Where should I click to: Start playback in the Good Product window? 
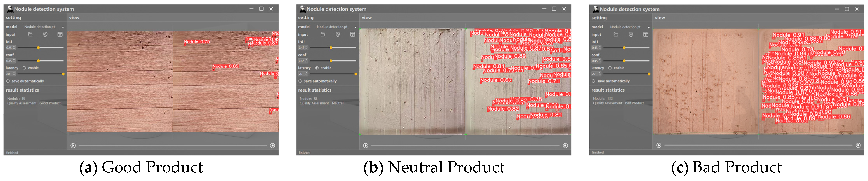coord(73,146)
